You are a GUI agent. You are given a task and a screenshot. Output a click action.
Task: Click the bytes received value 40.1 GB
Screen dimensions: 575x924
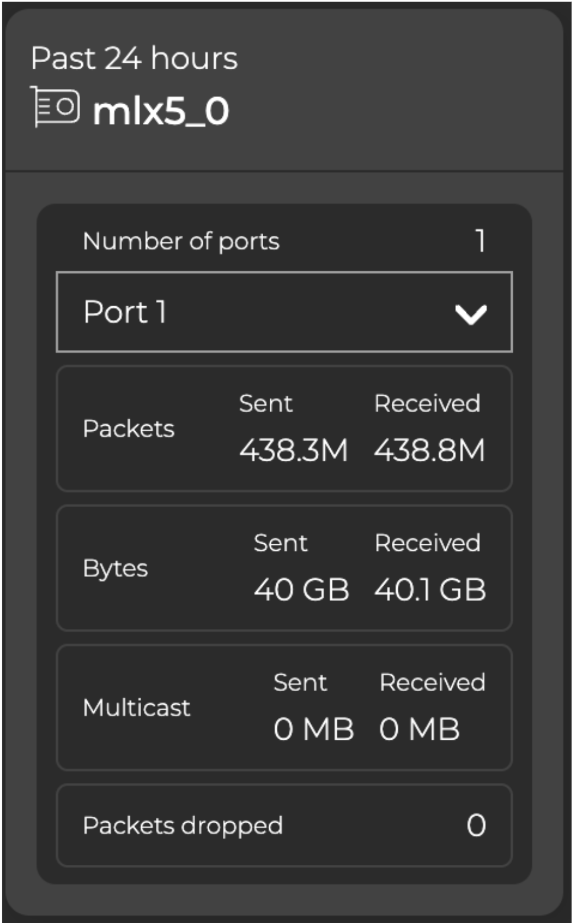(x=430, y=590)
